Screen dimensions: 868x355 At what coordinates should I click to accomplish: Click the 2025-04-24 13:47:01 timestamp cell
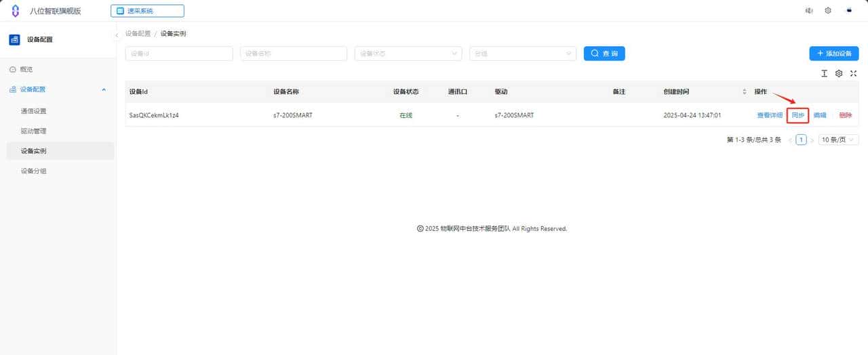pos(692,115)
